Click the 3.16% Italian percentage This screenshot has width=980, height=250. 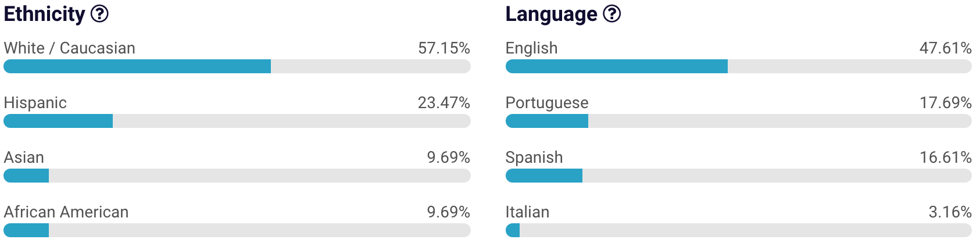pos(950,212)
